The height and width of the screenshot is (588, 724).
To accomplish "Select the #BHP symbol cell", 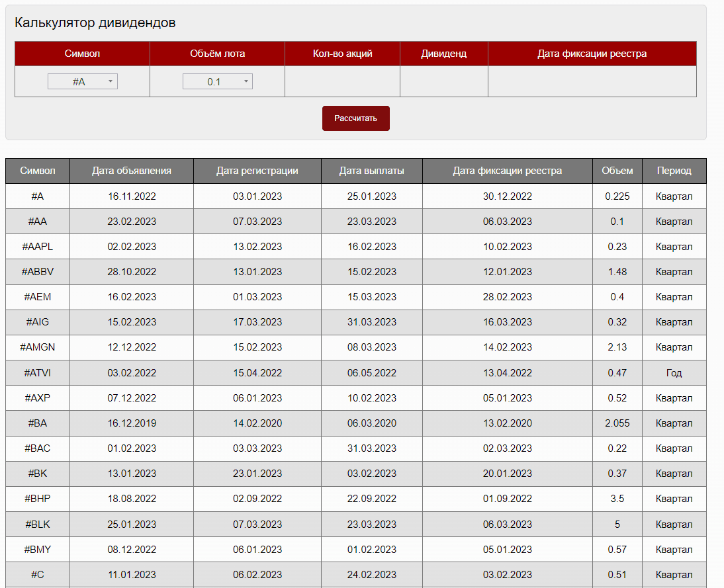I will [38, 499].
